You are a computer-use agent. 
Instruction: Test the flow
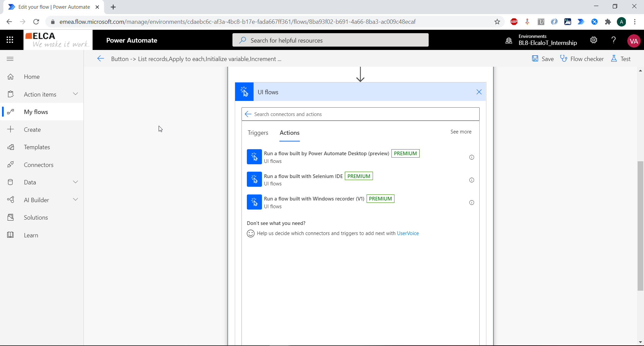coord(621,59)
